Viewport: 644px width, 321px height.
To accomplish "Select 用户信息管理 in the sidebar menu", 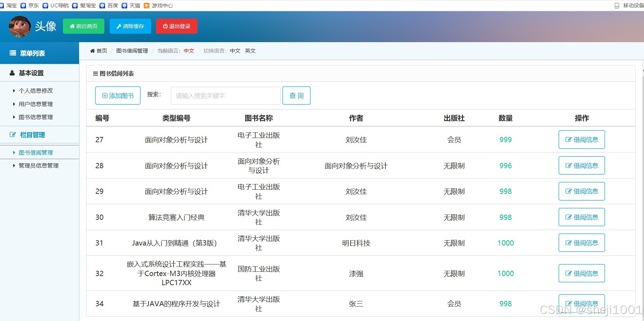I will pos(35,104).
